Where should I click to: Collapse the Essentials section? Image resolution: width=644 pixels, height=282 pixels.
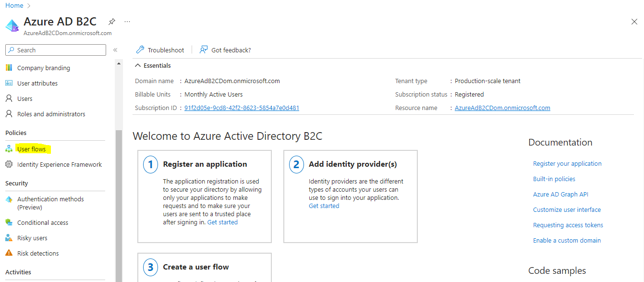pos(153,65)
